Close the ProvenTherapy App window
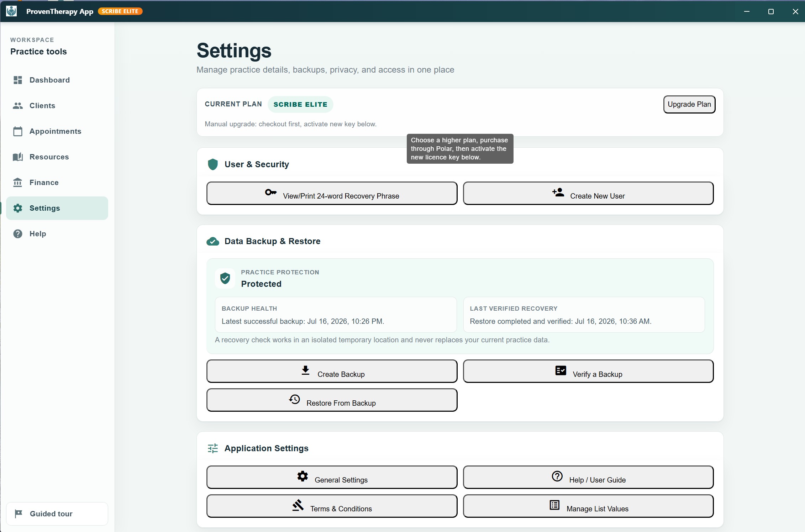The height and width of the screenshot is (532, 805). [795, 11]
